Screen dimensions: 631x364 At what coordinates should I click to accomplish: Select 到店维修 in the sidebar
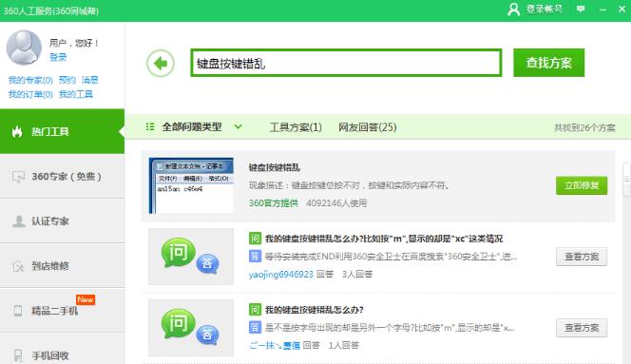click(x=63, y=266)
